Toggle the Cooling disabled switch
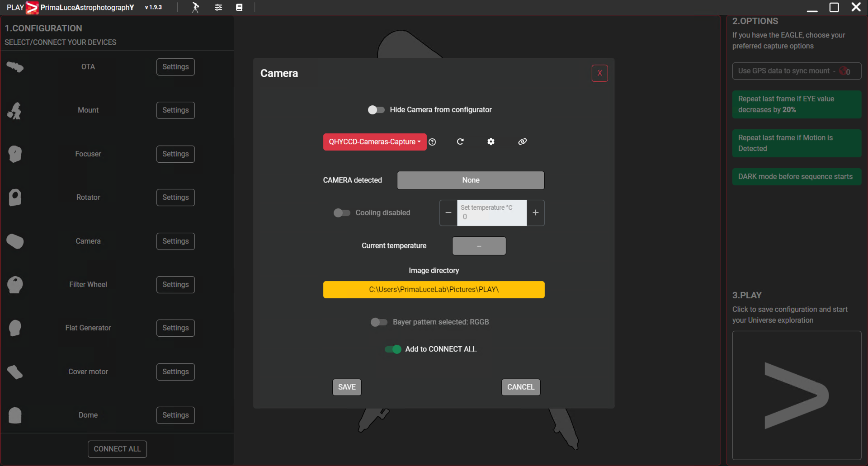The image size is (868, 466). [342, 213]
